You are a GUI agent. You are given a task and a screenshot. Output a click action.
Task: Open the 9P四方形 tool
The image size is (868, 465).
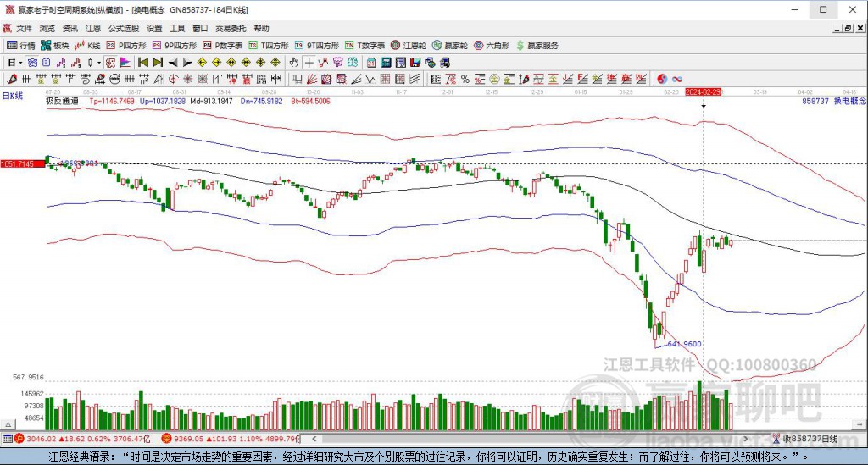coord(175,46)
